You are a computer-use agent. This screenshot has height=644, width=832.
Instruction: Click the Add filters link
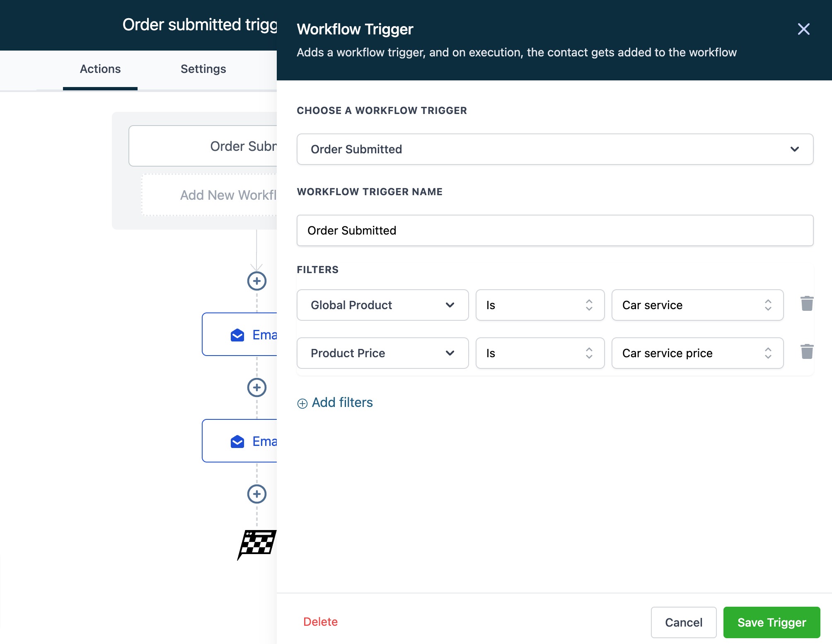tap(335, 403)
